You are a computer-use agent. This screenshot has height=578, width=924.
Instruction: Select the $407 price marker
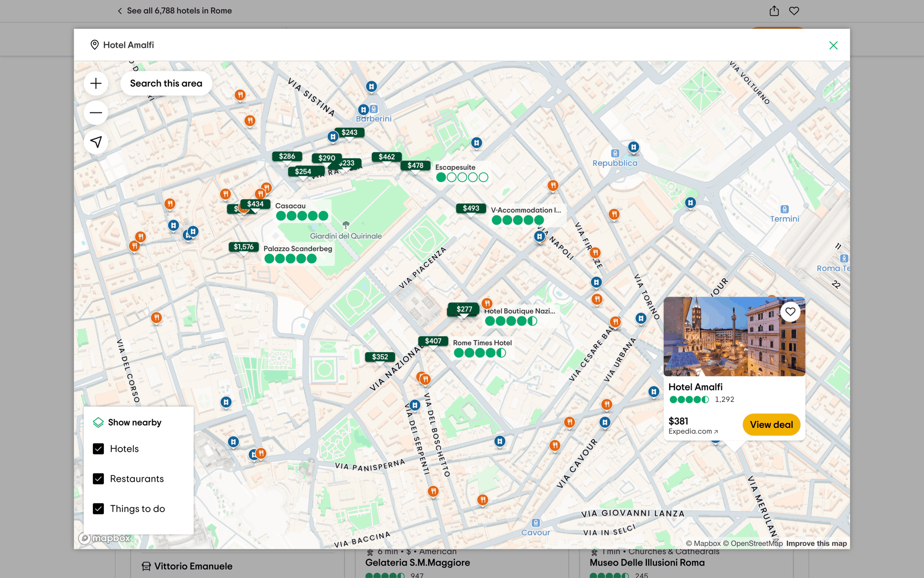point(433,341)
